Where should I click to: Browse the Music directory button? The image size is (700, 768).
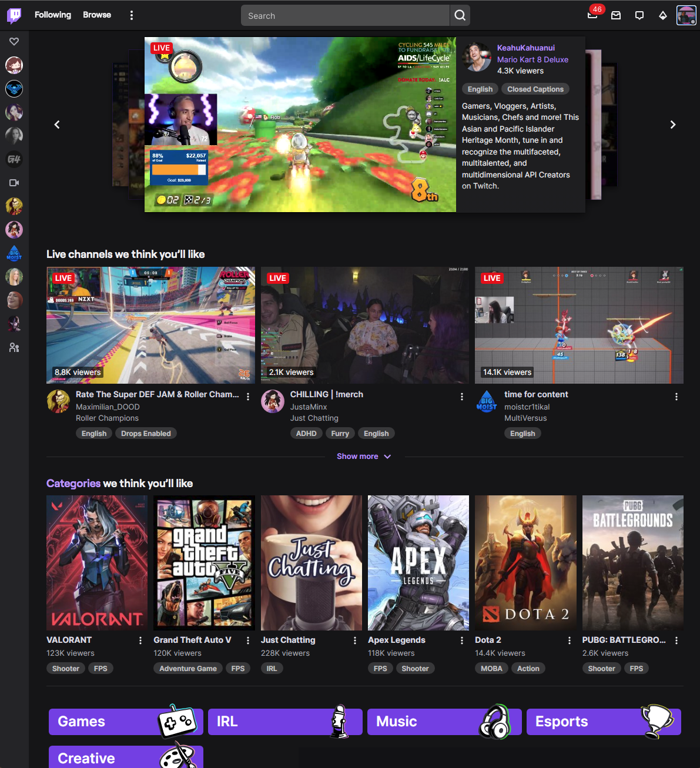[x=444, y=722]
